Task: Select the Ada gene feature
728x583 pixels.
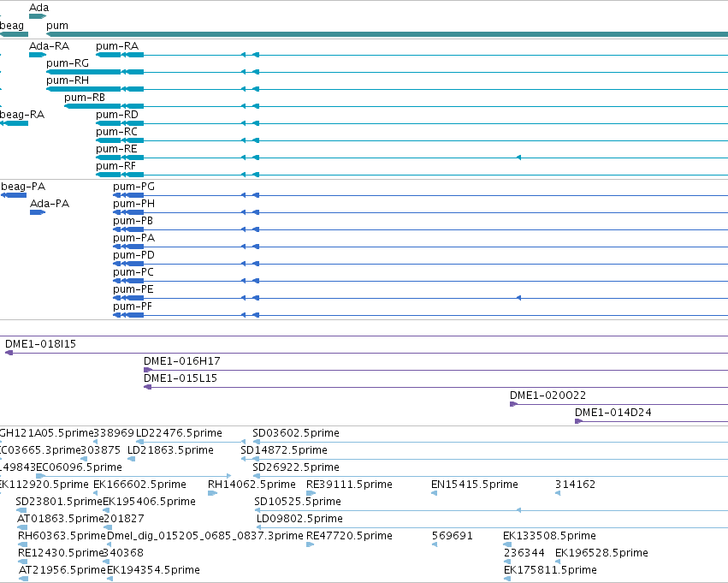Action: pos(38,16)
